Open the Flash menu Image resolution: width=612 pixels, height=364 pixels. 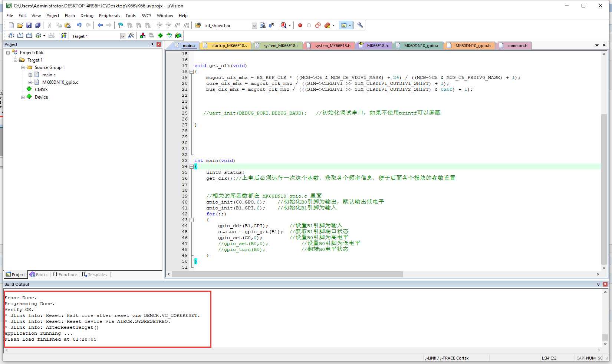[x=70, y=16]
